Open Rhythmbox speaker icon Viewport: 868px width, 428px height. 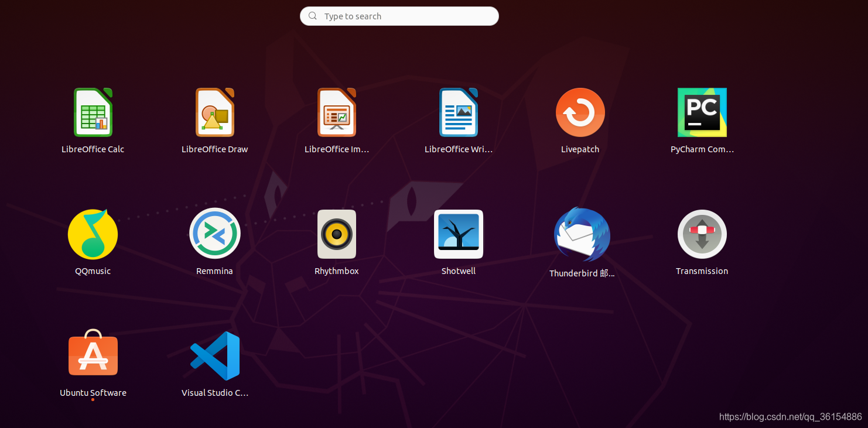coord(337,234)
